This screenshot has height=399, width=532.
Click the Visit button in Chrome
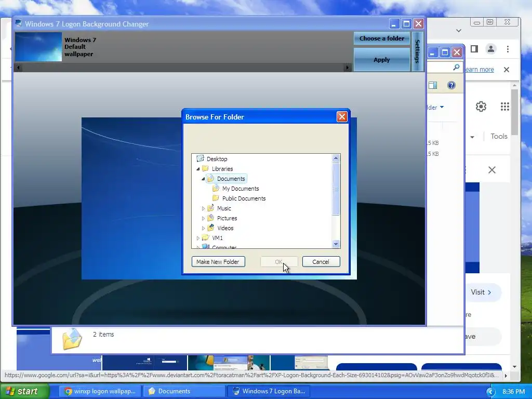[481, 292]
